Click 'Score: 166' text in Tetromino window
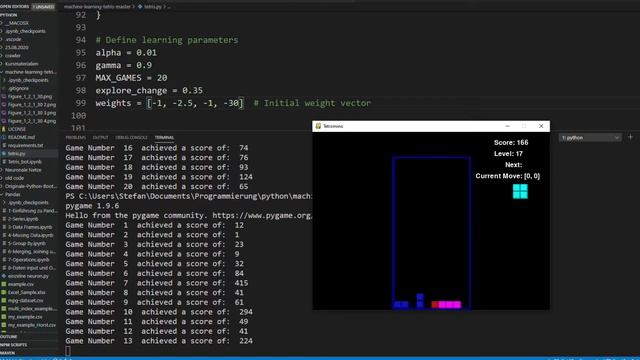Screen dimensions: 640x360 (511, 142)
